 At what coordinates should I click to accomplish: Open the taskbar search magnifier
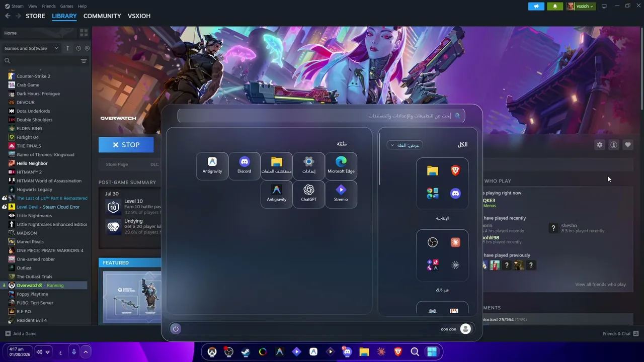[x=415, y=352]
